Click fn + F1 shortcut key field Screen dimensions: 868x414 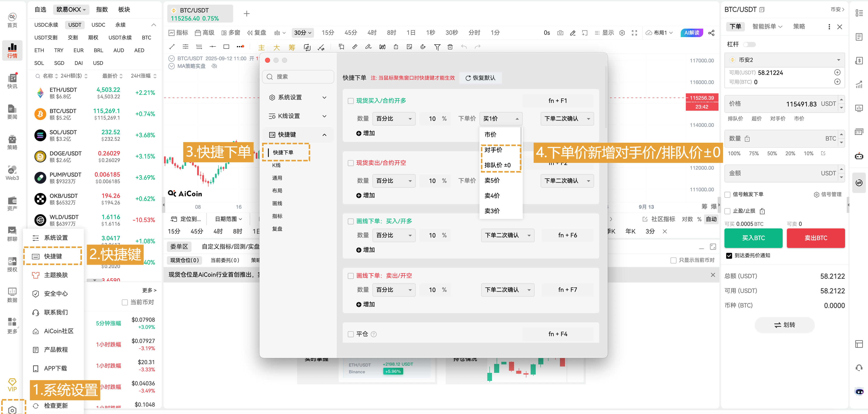tap(558, 101)
